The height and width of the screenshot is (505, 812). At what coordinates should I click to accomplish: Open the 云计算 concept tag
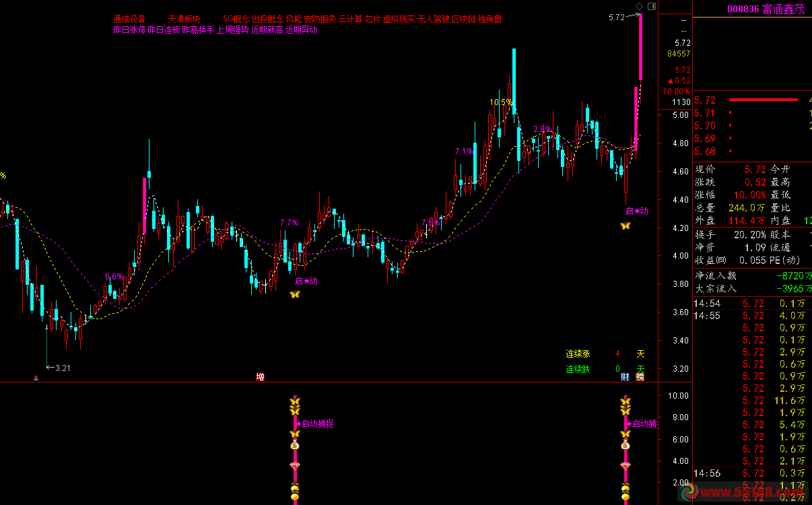tap(350, 20)
